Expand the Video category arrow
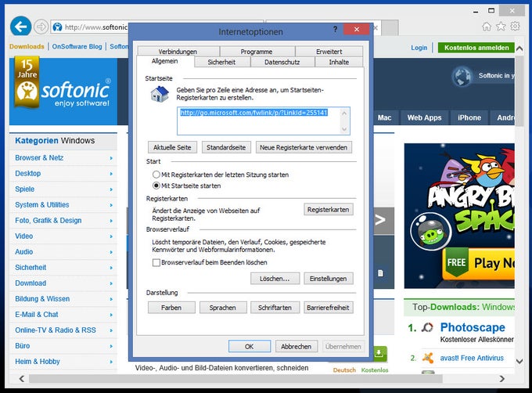This screenshot has width=532, height=393. coord(111,236)
